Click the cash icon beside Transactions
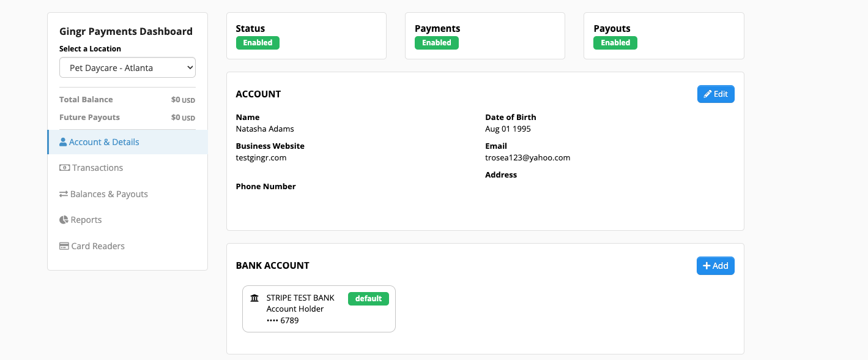868x360 pixels. [64, 168]
